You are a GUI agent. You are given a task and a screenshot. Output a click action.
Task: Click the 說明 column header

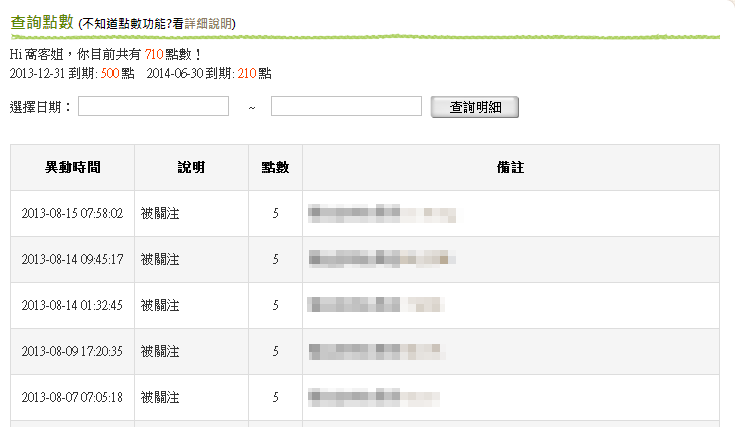click(x=191, y=167)
